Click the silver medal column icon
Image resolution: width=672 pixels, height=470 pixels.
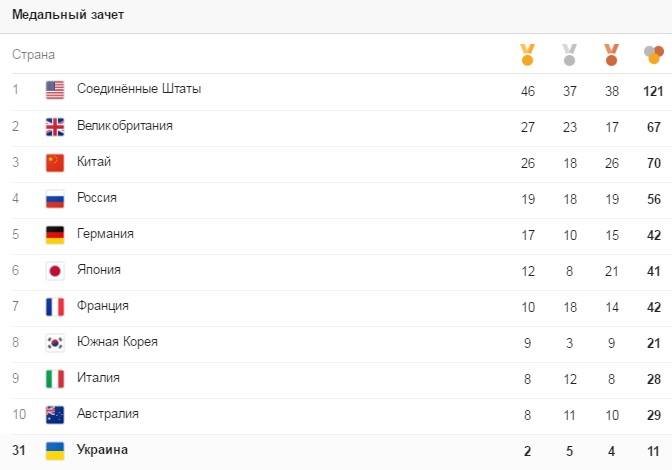569,54
